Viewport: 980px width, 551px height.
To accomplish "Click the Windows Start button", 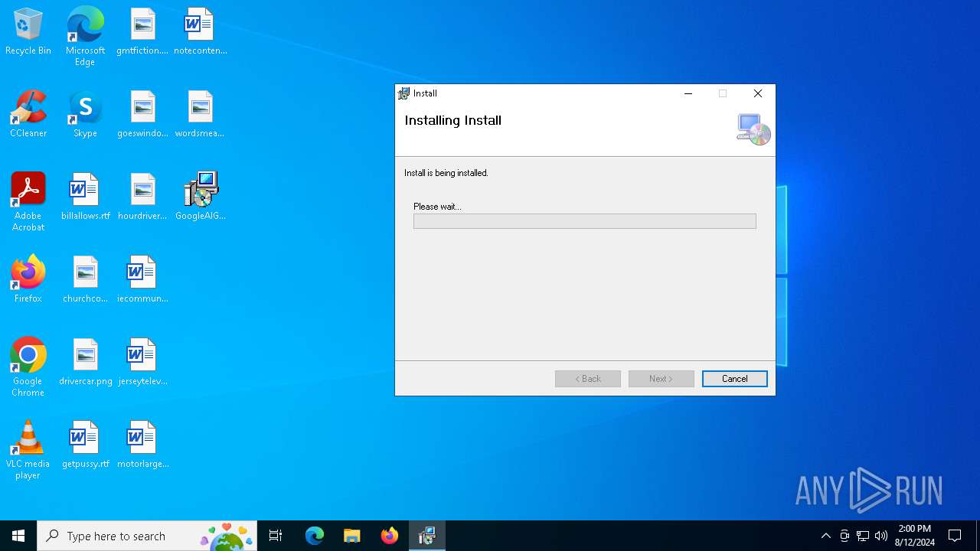I will [18, 536].
